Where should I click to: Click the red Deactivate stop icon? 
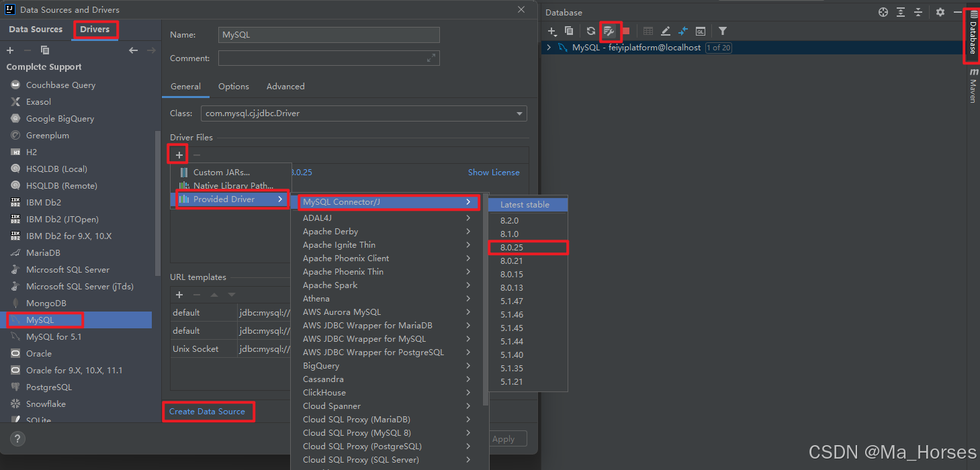pyautogui.click(x=626, y=31)
